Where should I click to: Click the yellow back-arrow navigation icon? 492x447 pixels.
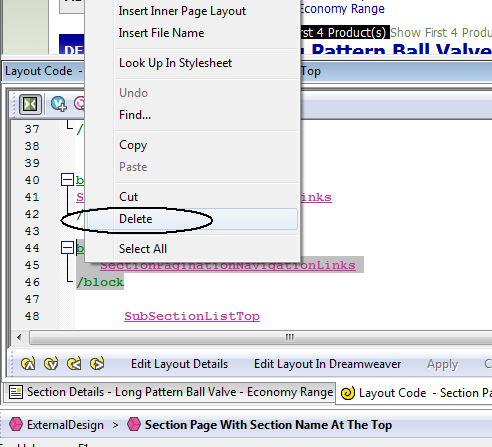(x=74, y=364)
